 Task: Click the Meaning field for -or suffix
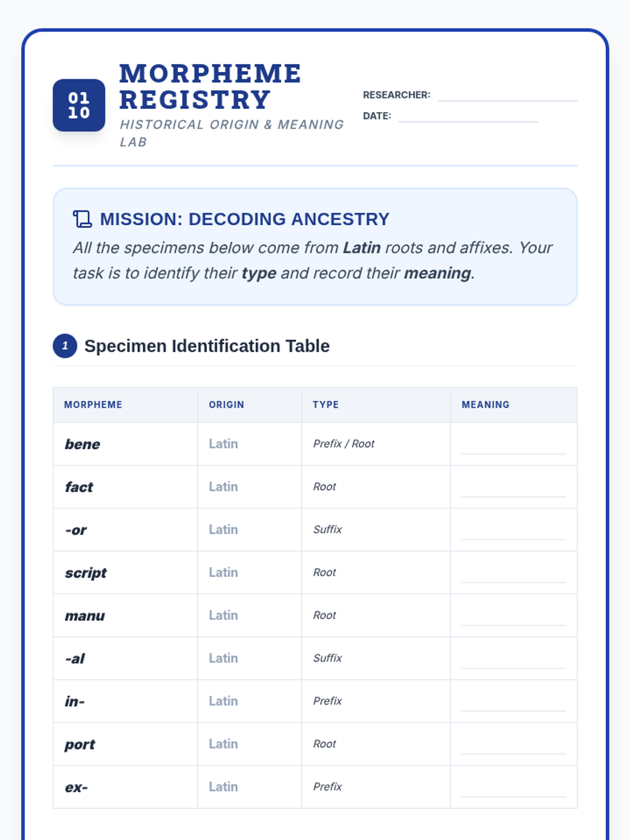click(x=513, y=531)
